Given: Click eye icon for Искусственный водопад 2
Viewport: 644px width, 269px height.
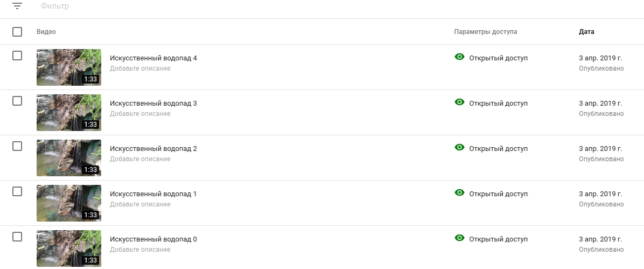Looking at the screenshot, I should 459,148.
